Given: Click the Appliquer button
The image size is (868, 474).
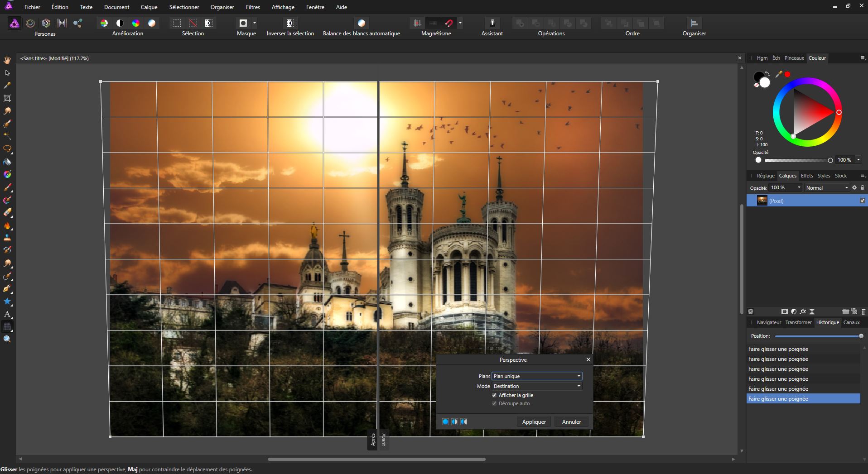Looking at the screenshot, I should pyautogui.click(x=534, y=421).
